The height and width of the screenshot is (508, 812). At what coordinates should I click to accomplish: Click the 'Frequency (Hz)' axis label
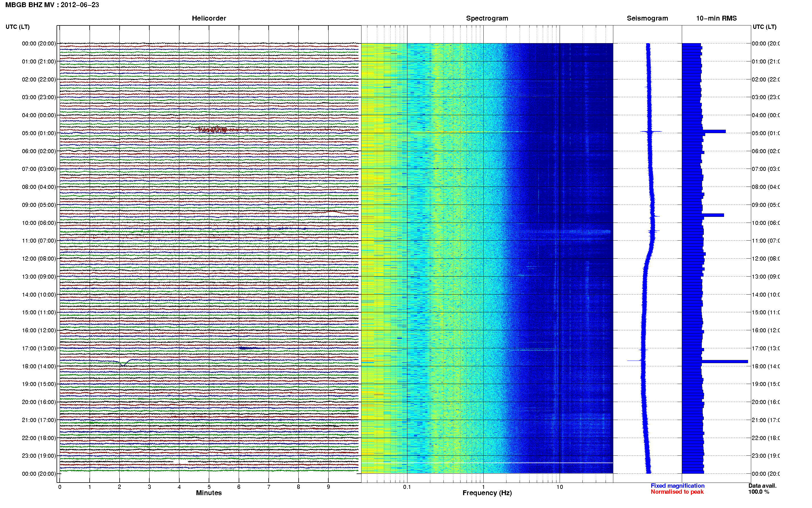pos(487,493)
